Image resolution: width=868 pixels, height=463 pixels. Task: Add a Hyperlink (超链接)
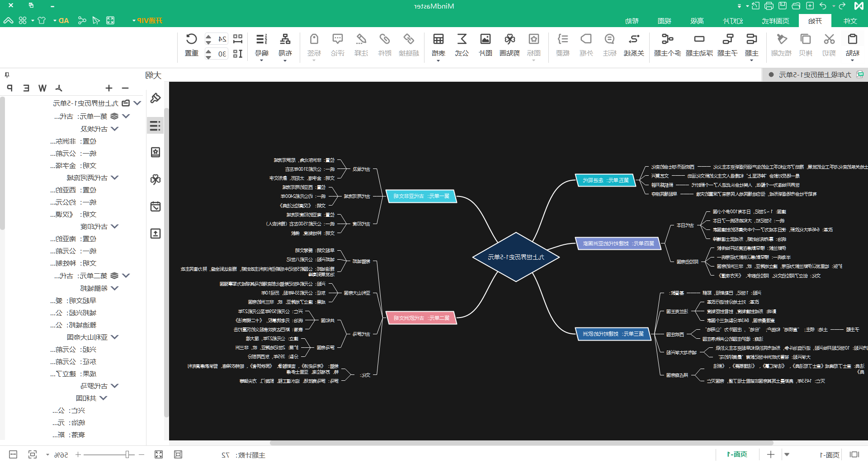(x=409, y=45)
